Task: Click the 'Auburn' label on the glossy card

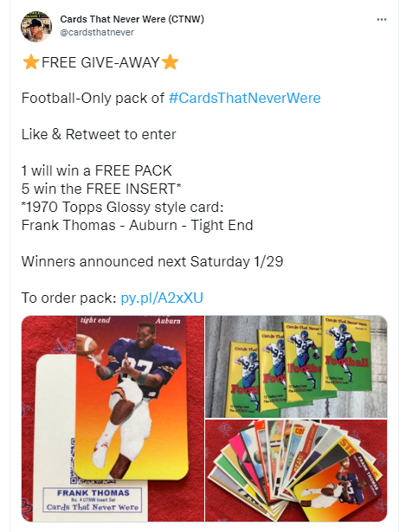Action: [168, 321]
